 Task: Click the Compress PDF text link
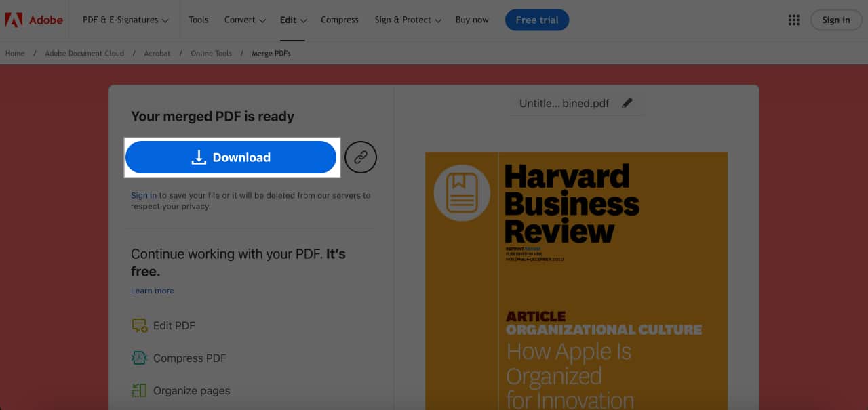tap(190, 358)
